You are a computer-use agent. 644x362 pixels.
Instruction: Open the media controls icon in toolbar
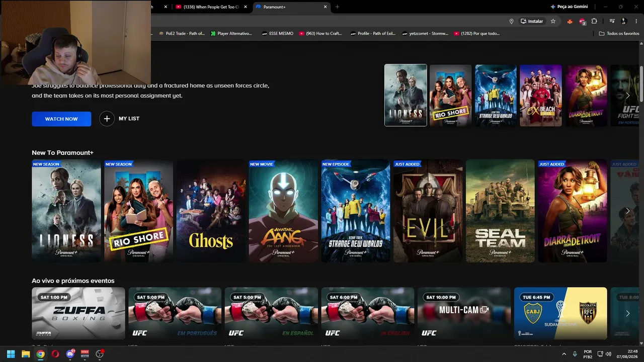(612, 21)
